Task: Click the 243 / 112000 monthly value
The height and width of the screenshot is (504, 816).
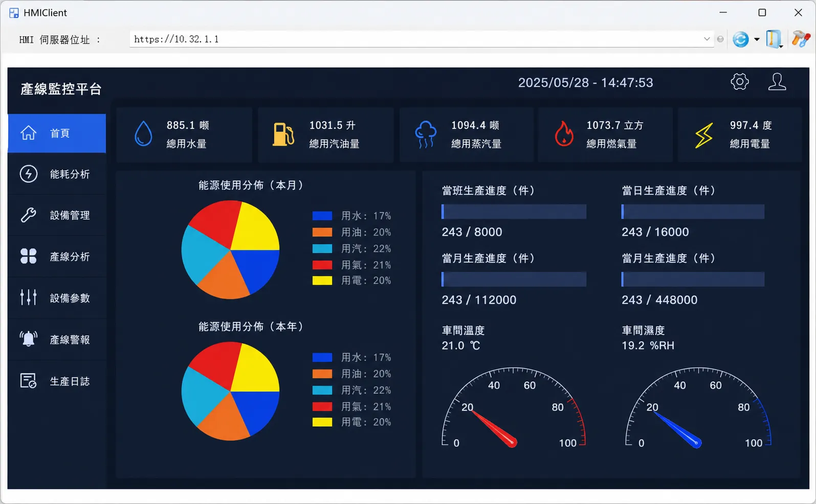Action: tap(479, 300)
